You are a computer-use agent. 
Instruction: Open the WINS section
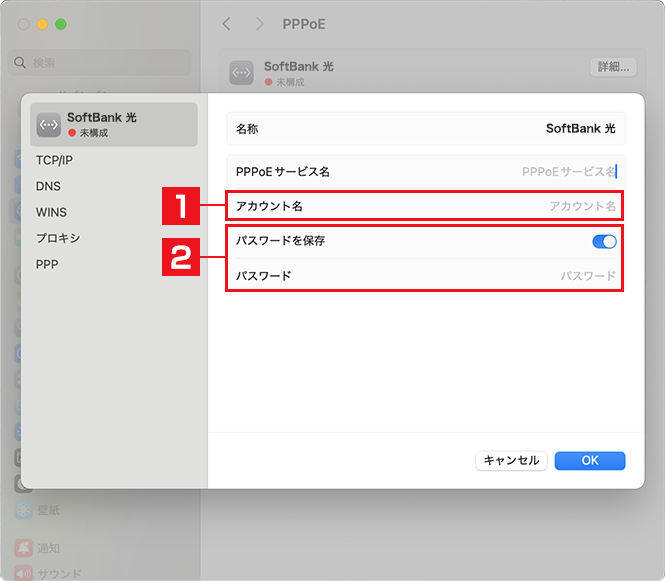51,212
